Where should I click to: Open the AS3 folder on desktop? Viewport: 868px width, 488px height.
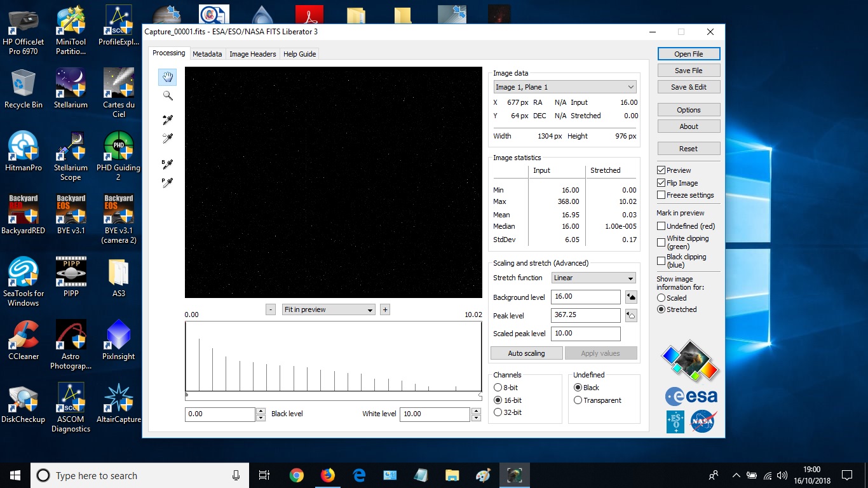[x=118, y=276]
